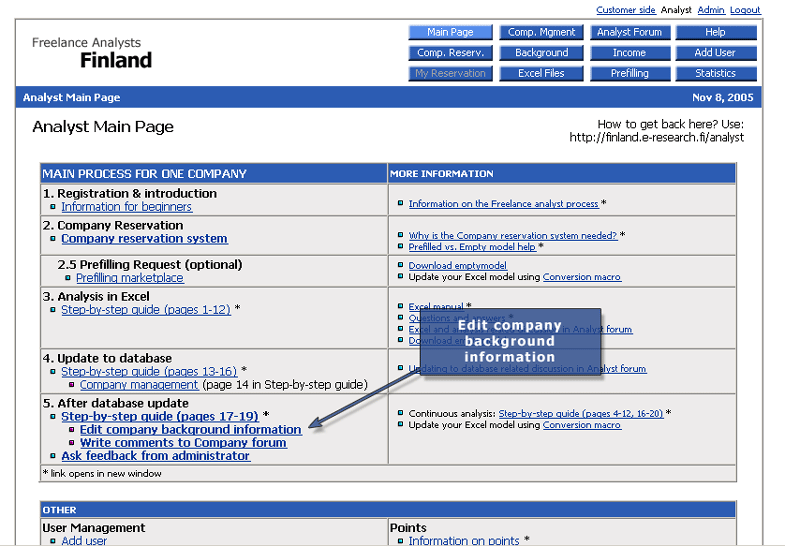Click Download emptymodel link
The image size is (785, 547).
point(458,266)
